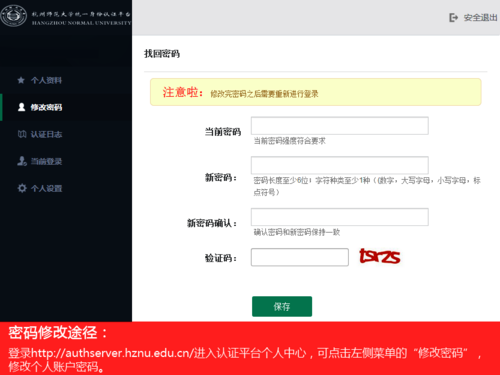
Task: Click the 找回密码 page heading
Action: tap(162, 54)
